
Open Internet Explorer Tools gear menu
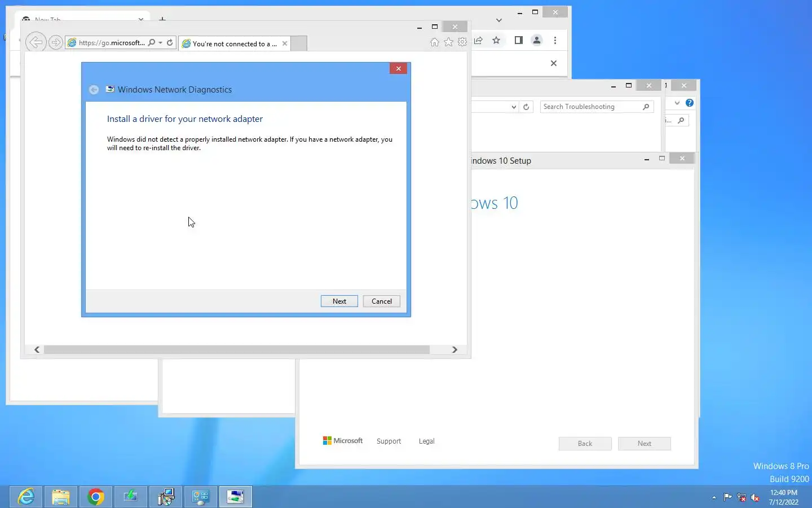tap(462, 42)
